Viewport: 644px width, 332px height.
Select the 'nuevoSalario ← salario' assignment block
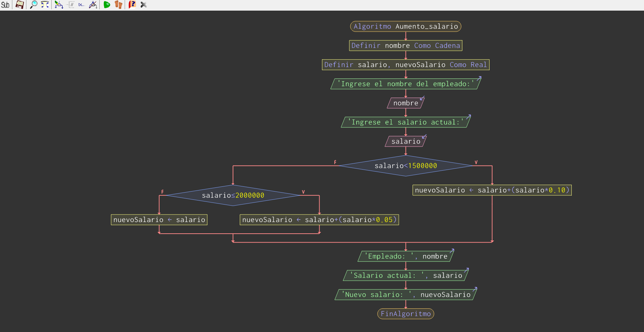coord(159,220)
